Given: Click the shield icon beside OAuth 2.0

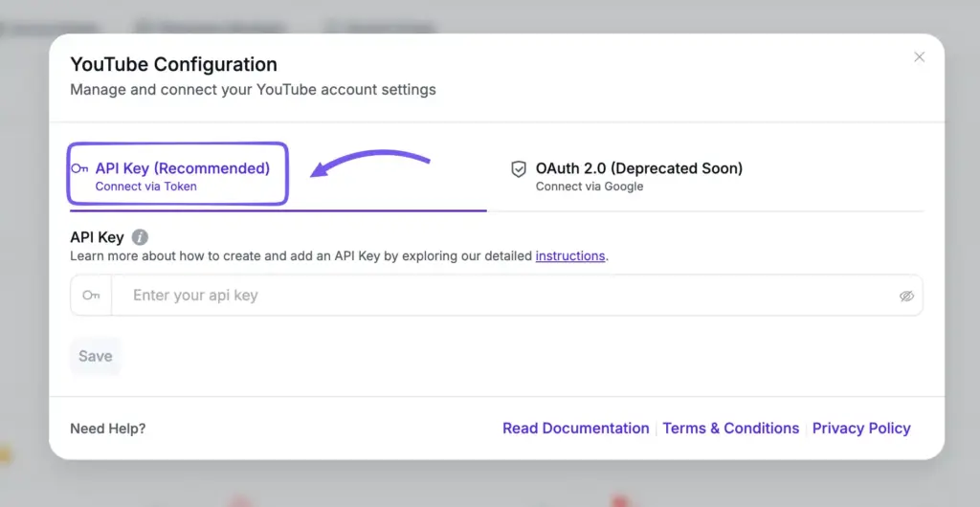Looking at the screenshot, I should 519,169.
